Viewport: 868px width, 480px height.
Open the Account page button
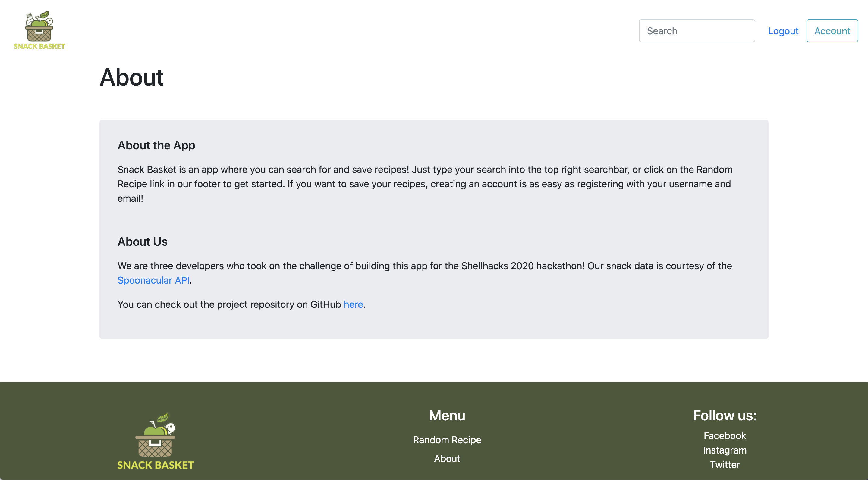click(832, 31)
